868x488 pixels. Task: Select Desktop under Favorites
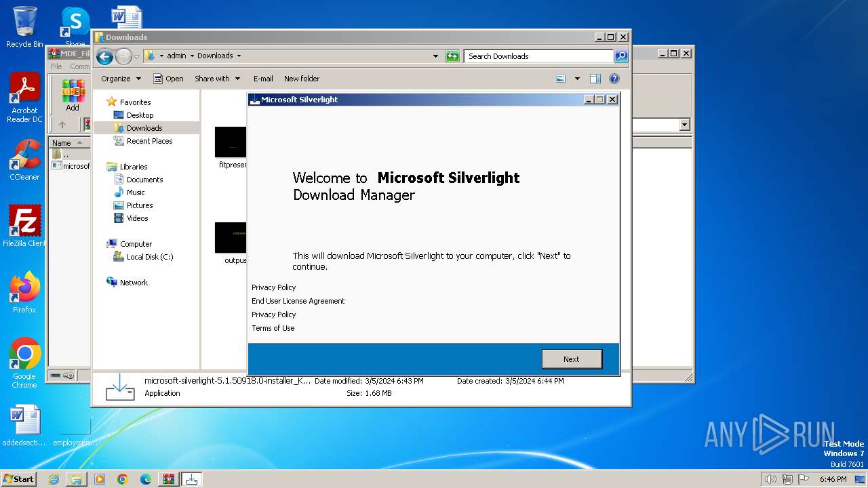140,115
